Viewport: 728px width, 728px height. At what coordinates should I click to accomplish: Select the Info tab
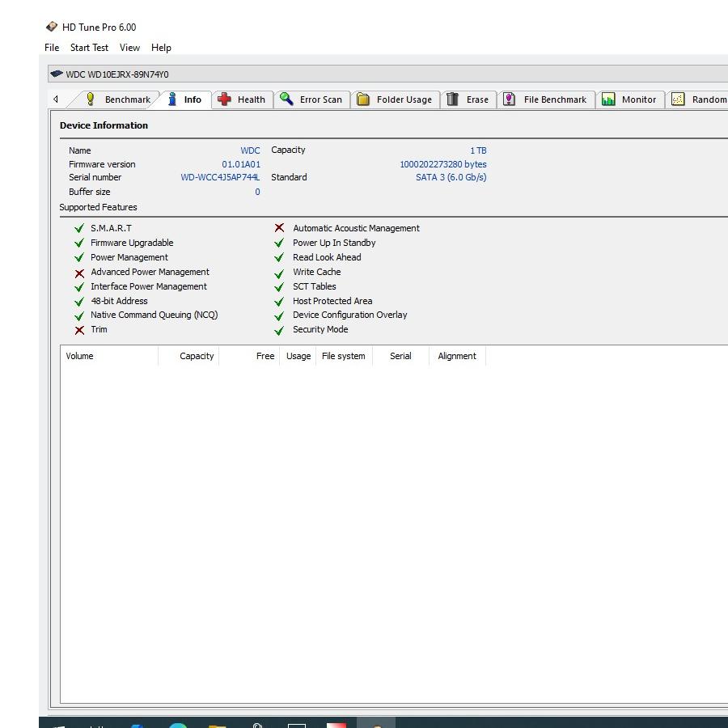[x=184, y=99]
